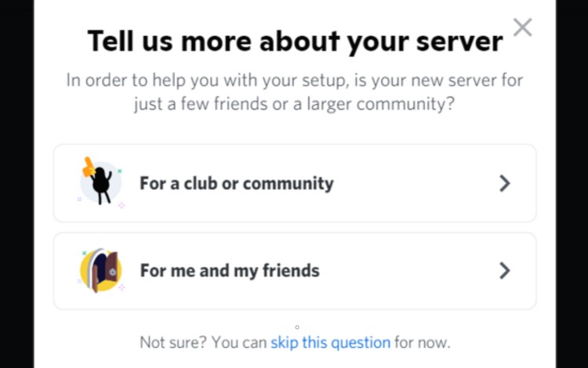588x368 pixels.
Task: Choose "For me and my friends" label
Action: (229, 271)
